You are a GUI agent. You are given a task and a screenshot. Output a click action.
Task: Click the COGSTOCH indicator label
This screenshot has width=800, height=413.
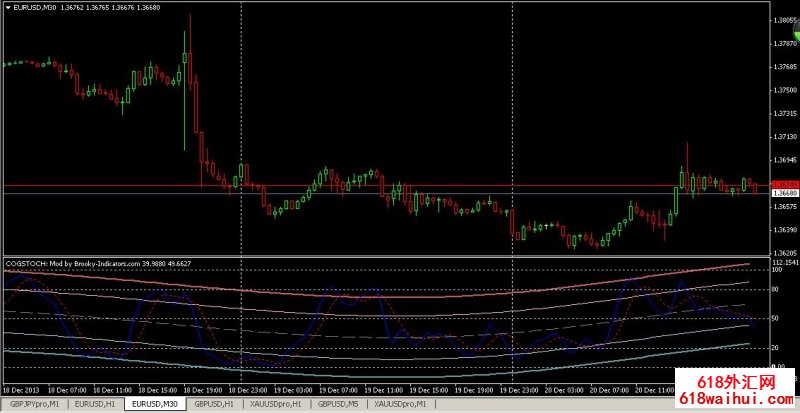pos(98,263)
